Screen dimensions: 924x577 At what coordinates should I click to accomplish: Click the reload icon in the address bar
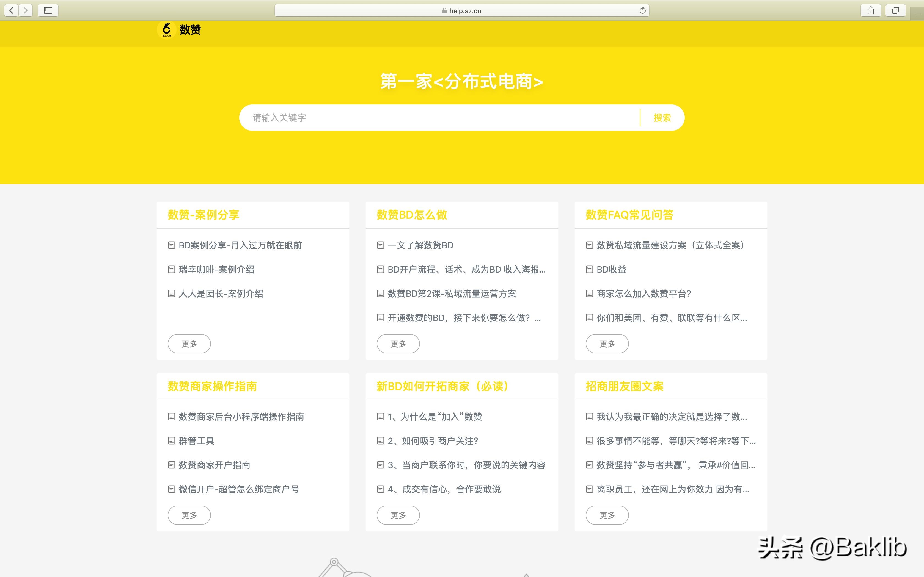[643, 10]
